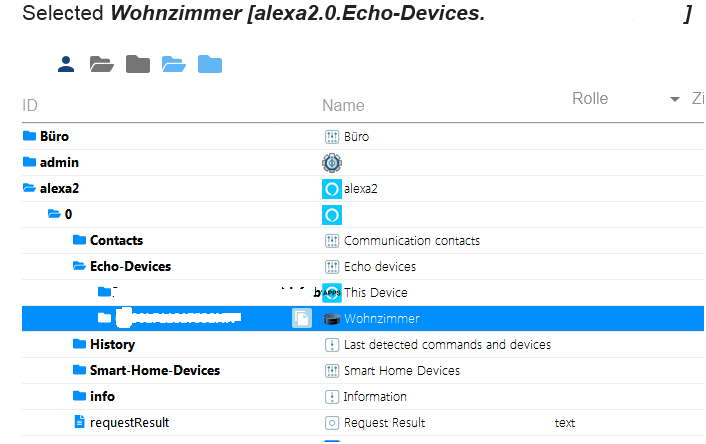Click the apps icon beside This Device
This screenshot has height=444, width=706.
pyautogui.click(x=332, y=292)
